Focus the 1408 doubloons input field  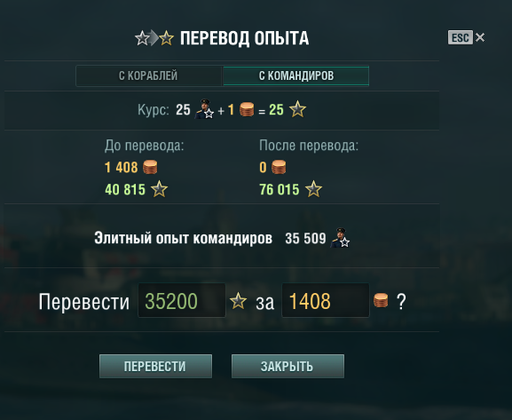click(326, 300)
